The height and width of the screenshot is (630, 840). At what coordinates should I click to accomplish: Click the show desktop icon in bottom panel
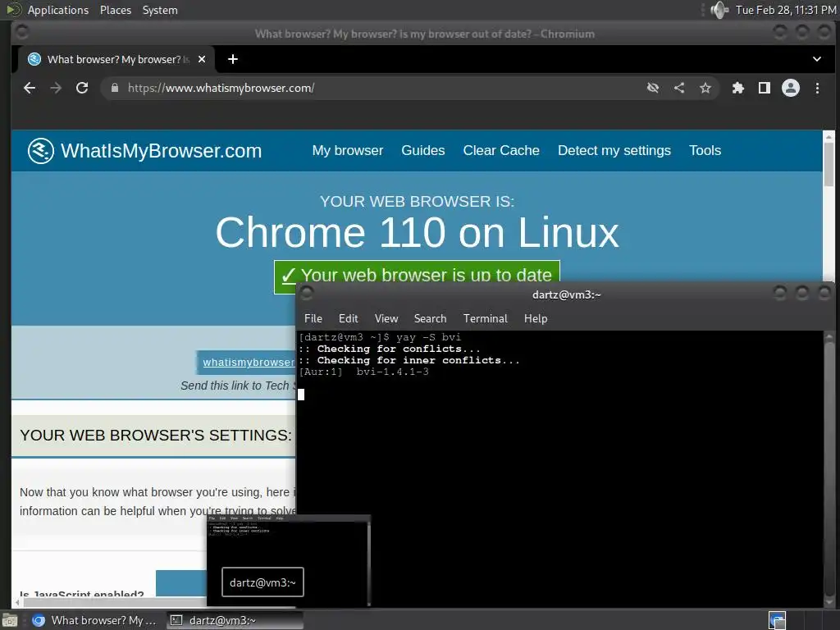click(x=10, y=620)
